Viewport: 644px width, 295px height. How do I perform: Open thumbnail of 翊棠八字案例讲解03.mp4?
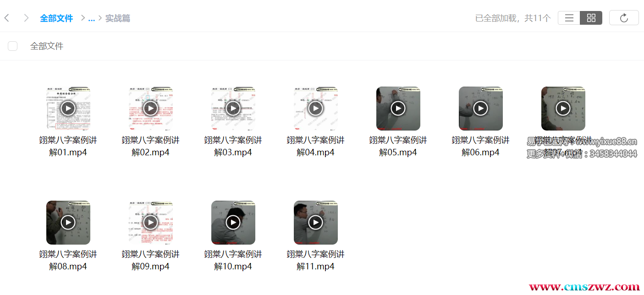pos(233,109)
